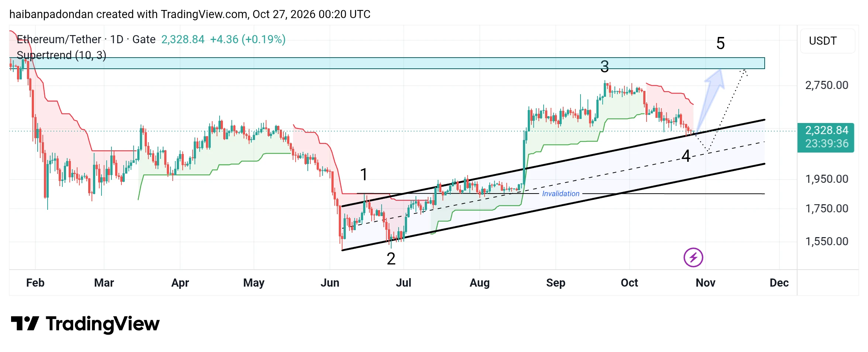Screen dimensions: 868x352
Task: Click the Ethereum/Tether symbol title
Action: [59, 39]
